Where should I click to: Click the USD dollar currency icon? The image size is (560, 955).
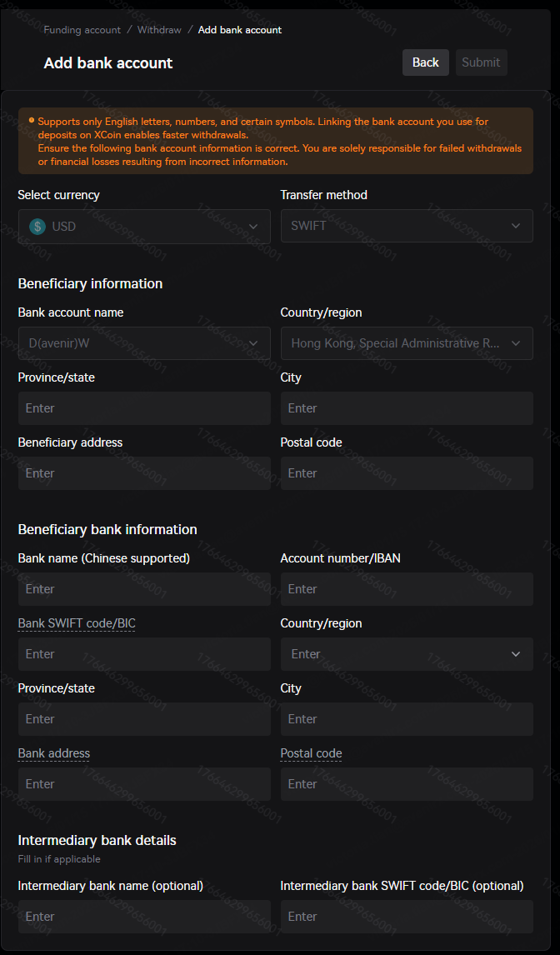tap(37, 227)
